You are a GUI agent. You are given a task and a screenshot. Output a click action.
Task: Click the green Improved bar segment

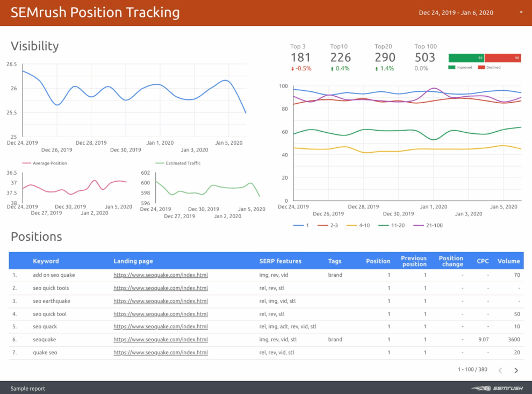point(466,58)
